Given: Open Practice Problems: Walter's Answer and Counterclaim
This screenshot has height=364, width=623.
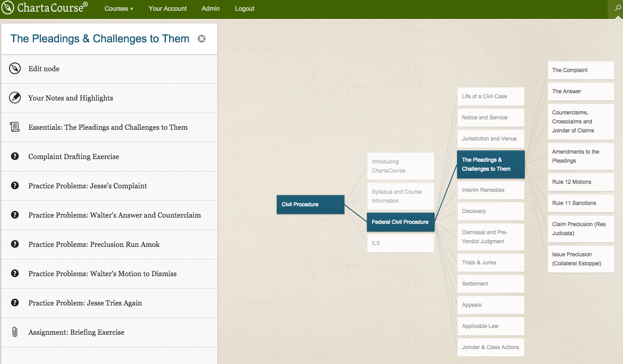Looking at the screenshot, I should coord(109,215).
